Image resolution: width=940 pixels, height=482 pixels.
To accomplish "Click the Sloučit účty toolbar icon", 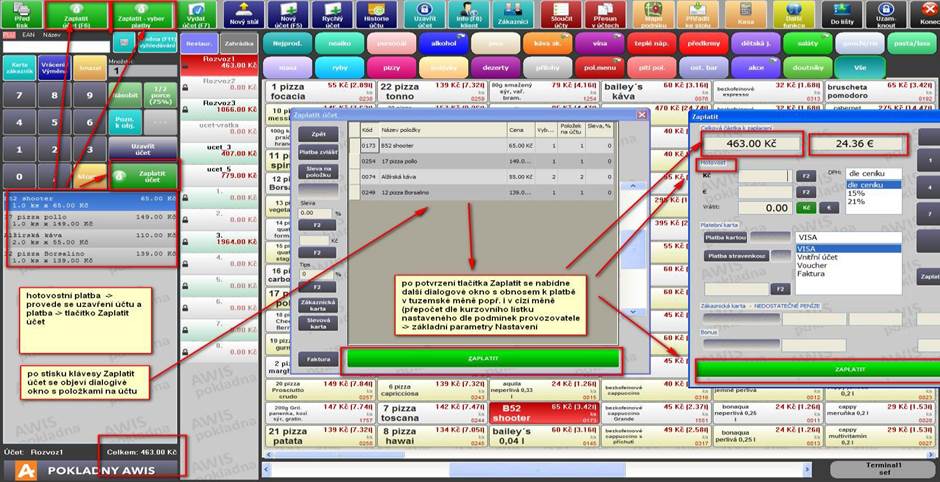I will [561, 15].
